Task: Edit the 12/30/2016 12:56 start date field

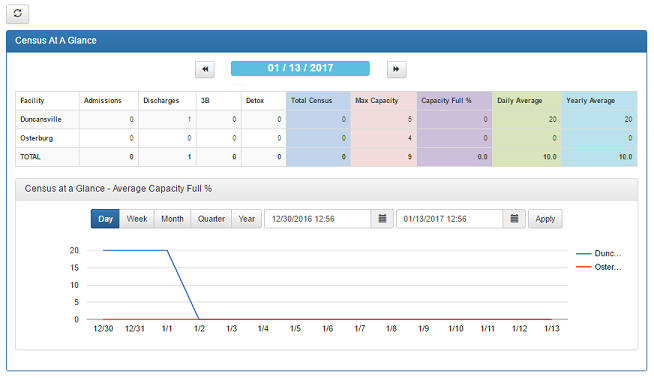Action: pos(318,219)
